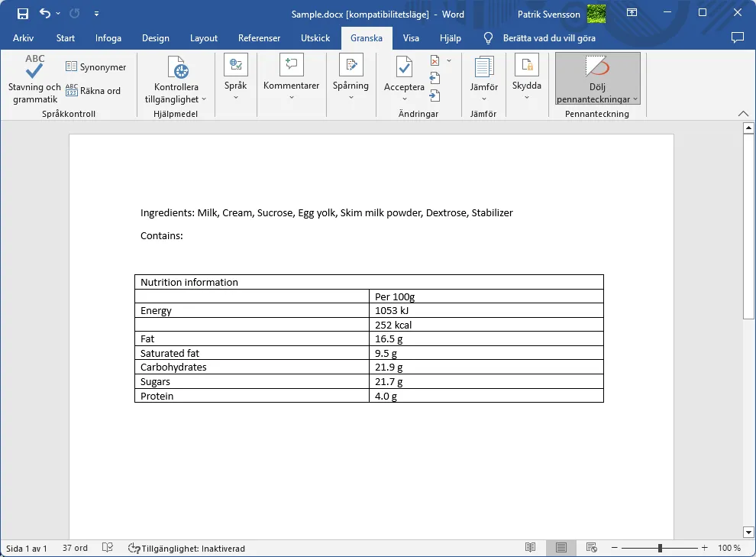
Task: Click Räkna ord word count
Action: 93,90
